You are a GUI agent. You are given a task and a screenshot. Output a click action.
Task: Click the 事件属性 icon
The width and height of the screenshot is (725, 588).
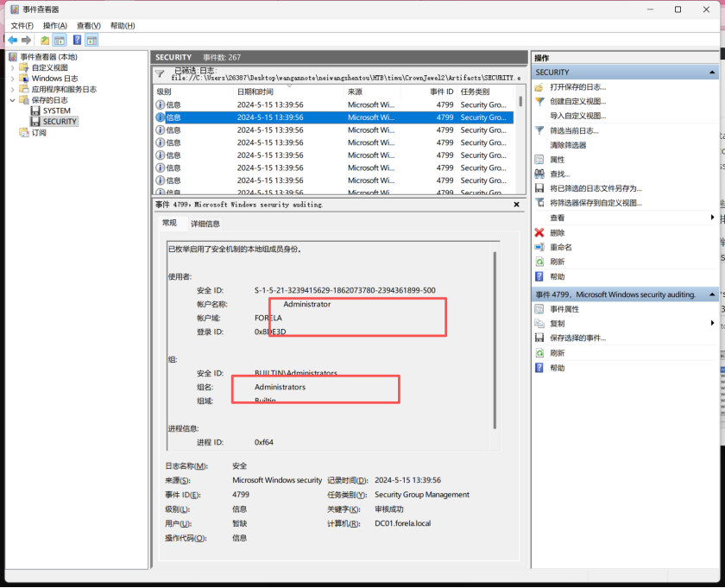[539, 309]
